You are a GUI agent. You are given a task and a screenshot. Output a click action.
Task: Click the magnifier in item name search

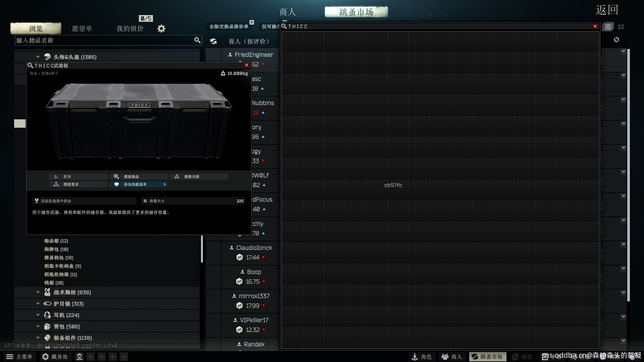coord(197,40)
